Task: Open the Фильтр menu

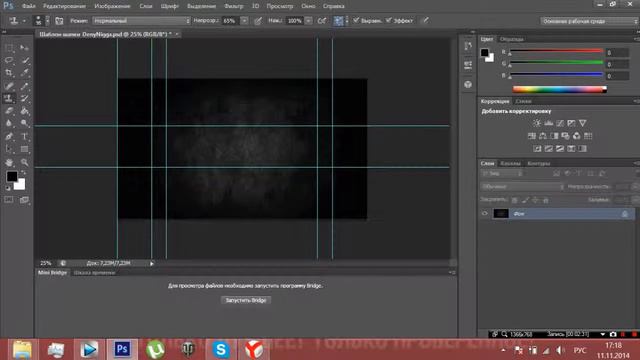Action: 234,6
